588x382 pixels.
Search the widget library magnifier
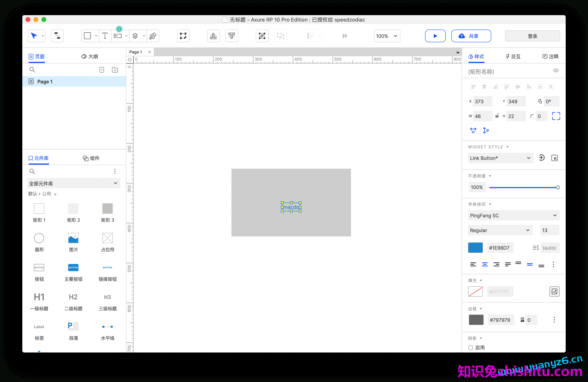point(32,171)
